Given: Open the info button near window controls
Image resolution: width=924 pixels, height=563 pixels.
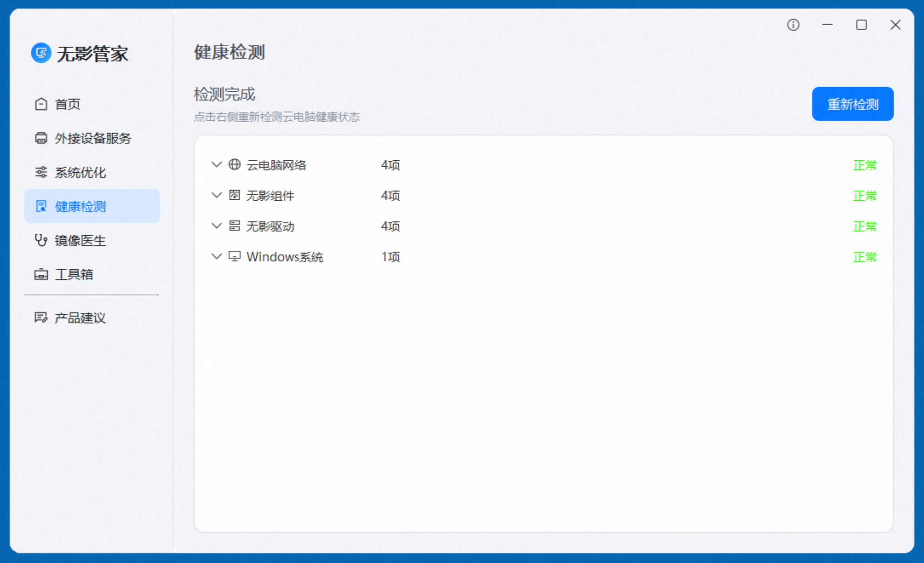Looking at the screenshot, I should 793,25.
